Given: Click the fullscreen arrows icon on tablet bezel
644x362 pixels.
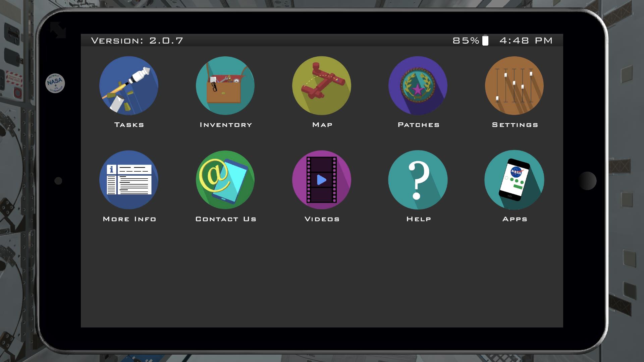Looking at the screenshot, I should pos(58,30).
